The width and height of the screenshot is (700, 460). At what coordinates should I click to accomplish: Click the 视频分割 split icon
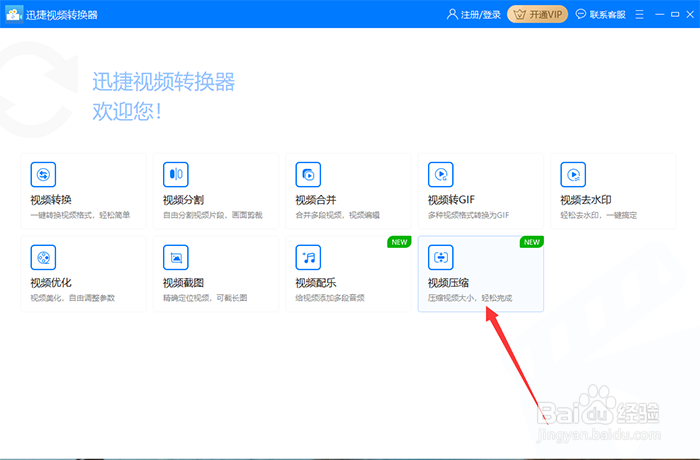[x=176, y=175]
